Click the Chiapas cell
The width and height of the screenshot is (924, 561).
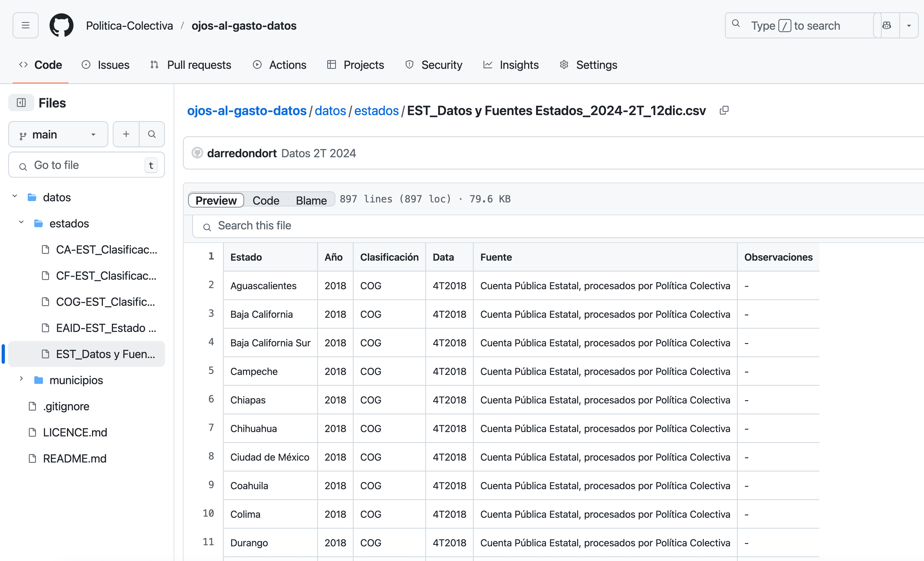pyautogui.click(x=270, y=400)
